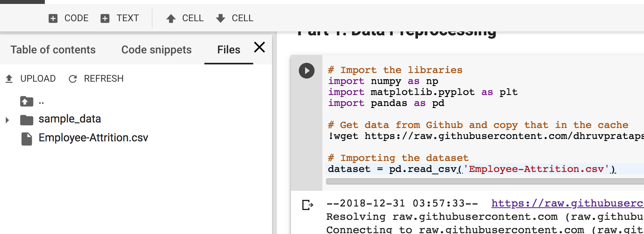The height and width of the screenshot is (234, 644).
Task: Click the add TEXT cell plus icon
Action: [105, 18]
